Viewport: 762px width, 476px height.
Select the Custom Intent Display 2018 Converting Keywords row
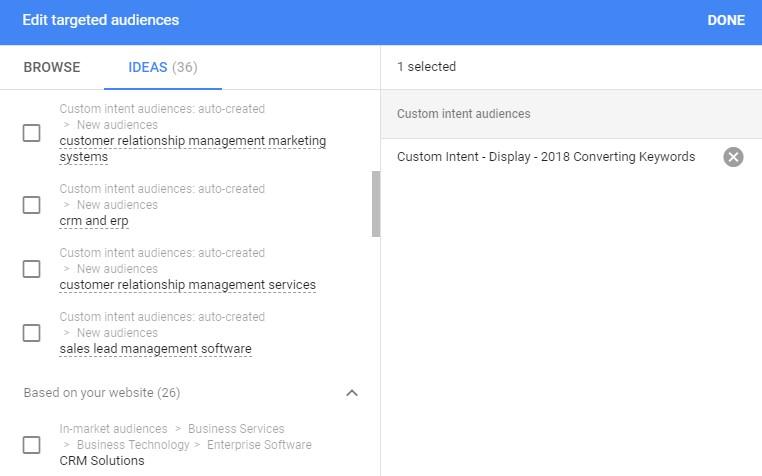coord(545,157)
